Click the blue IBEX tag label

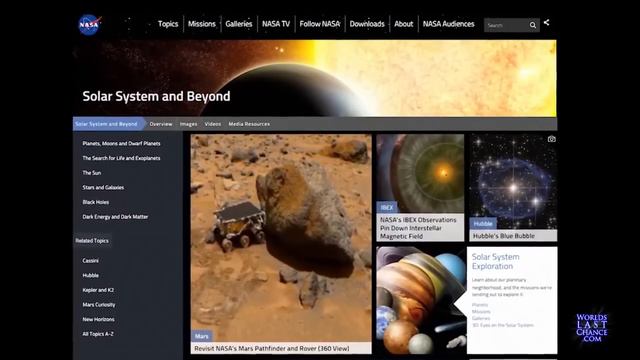pyautogui.click(x=387, y=208)
